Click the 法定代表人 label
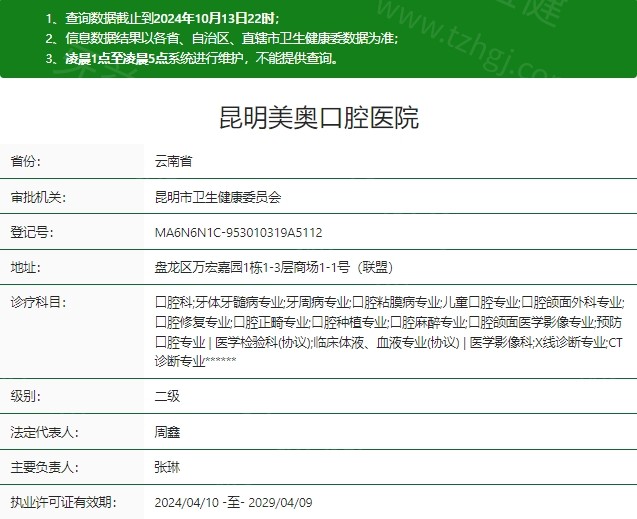 (x=45, y=432)
